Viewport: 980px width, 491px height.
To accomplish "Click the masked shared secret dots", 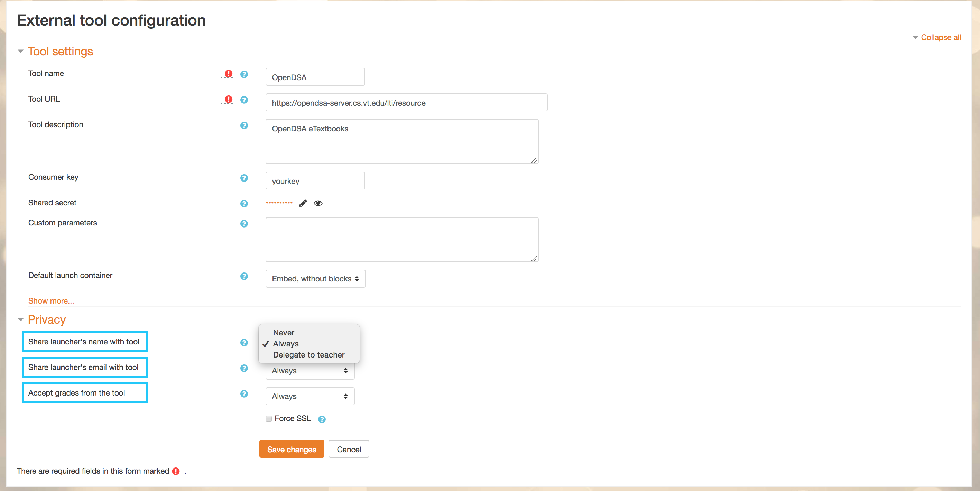I will 279,203.
